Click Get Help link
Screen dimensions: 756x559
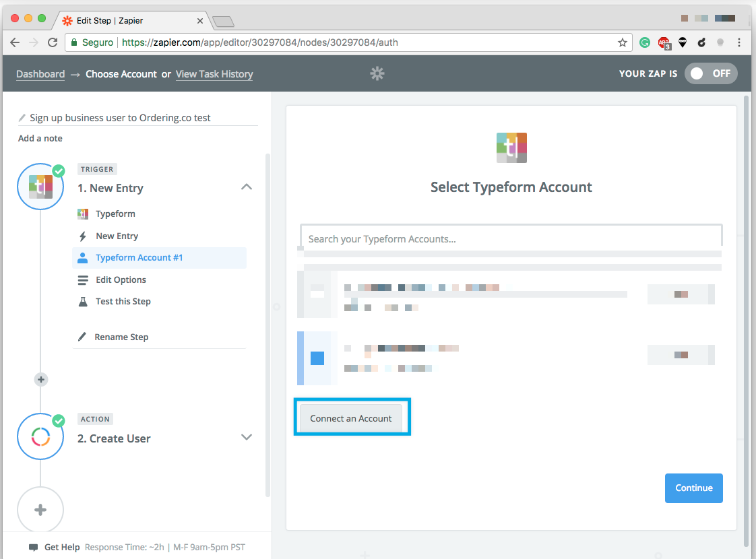[62, 547]
